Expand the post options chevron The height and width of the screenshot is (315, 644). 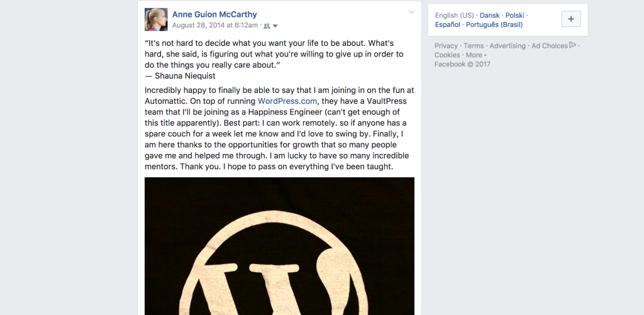pyautogui.click(x=411, y=13)
